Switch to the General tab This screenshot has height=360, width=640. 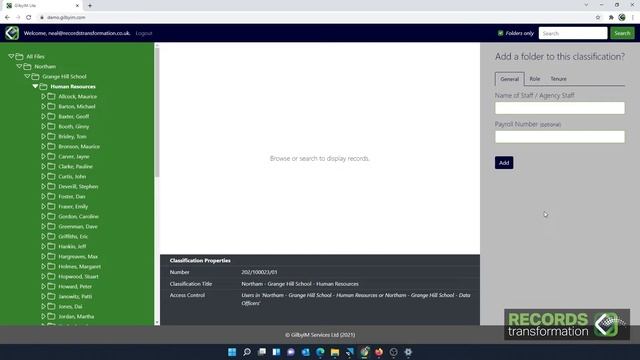(x=509, y=79)
